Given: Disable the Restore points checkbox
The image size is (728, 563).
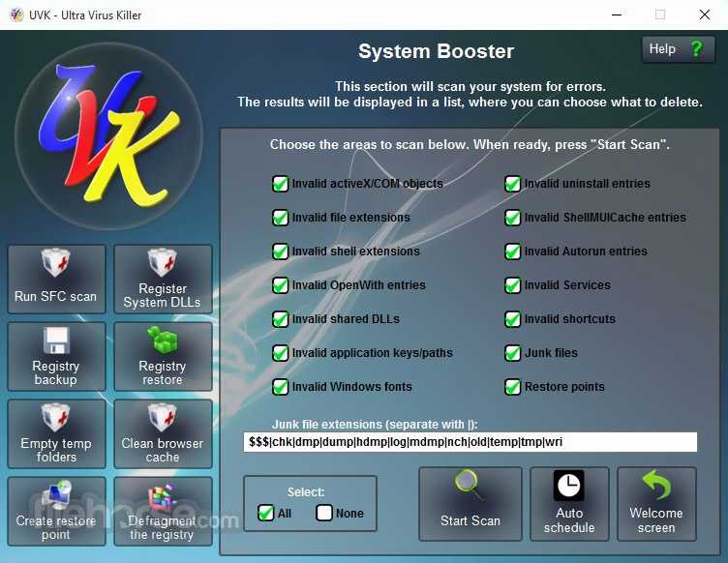Looking at the screenshot, I should 512,387.
